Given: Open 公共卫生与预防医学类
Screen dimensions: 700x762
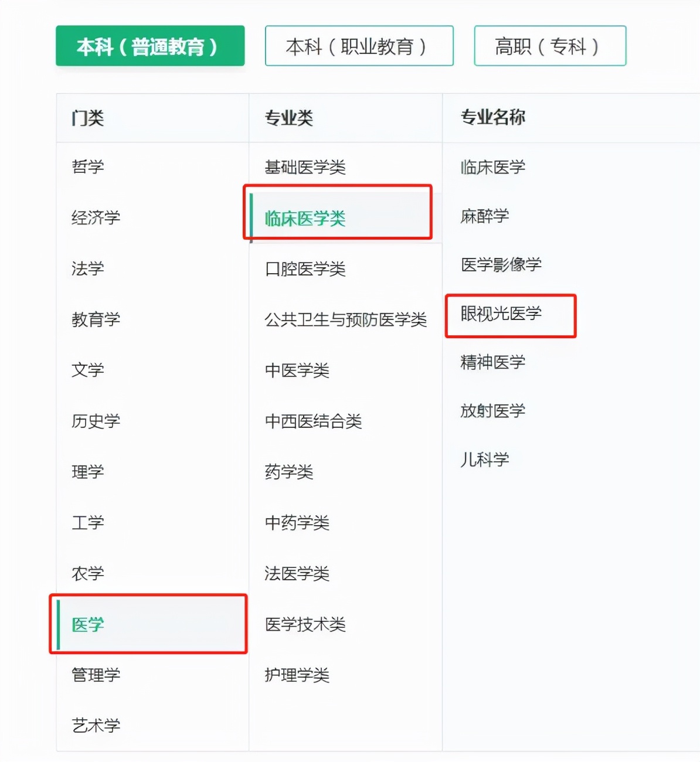Looking at the screenshot, I should pos(345,319).
